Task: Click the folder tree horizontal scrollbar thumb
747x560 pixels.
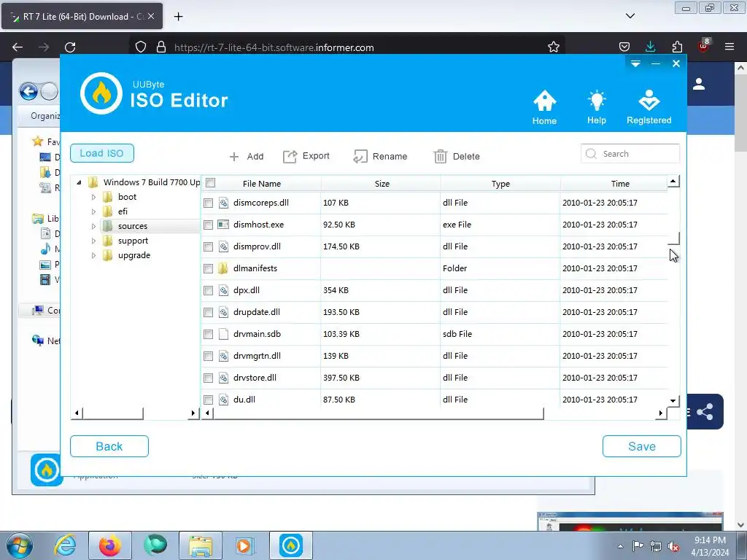Action: click(113, 413)
